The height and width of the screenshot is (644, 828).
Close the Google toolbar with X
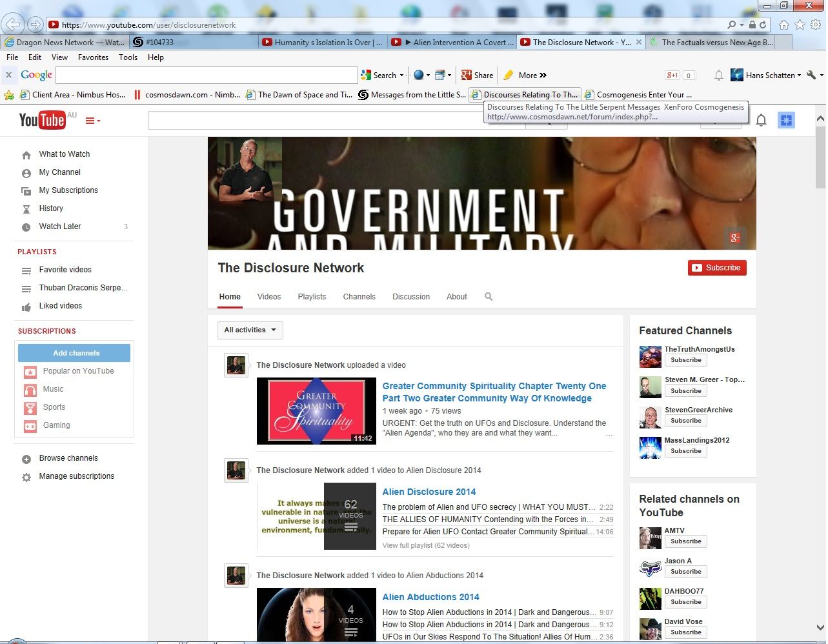[8, 75]
